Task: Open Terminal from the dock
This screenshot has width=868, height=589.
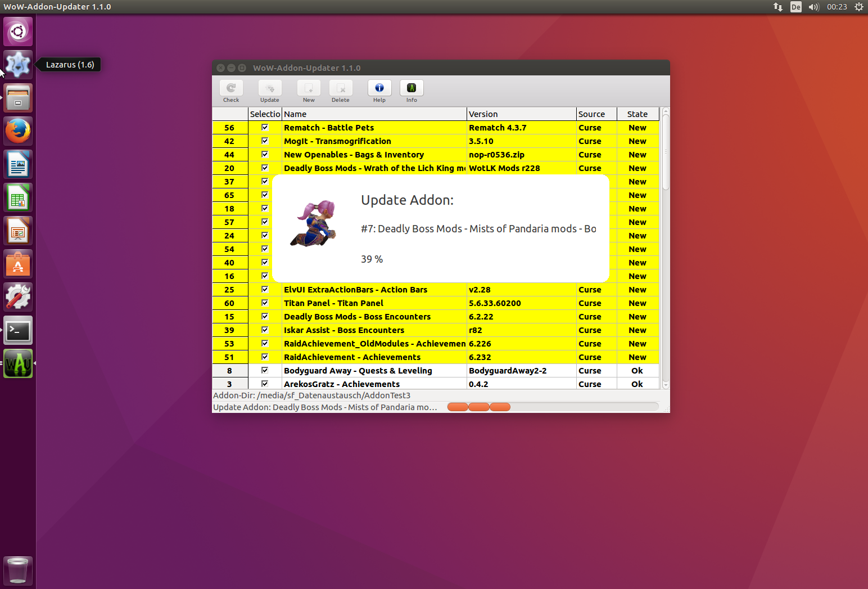Action: pyautogui.click(x=18, y=330)
